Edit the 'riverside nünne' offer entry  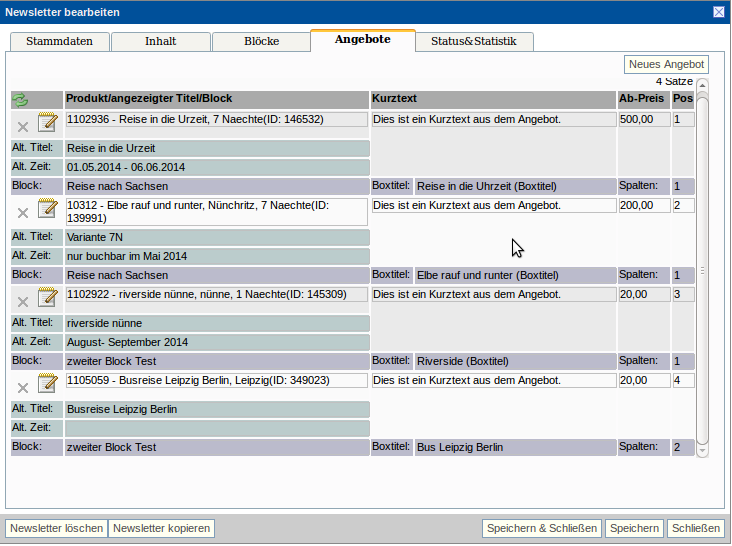tap(47, 297)
